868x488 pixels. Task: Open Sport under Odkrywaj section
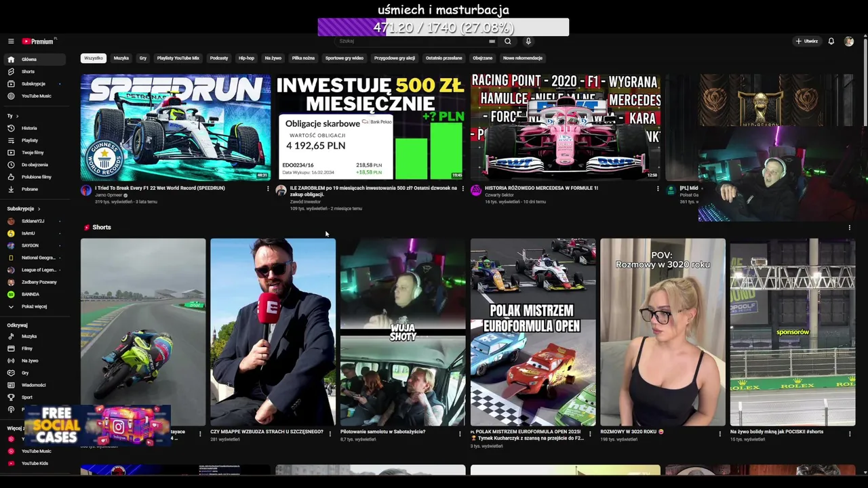[x=34, y=397]
